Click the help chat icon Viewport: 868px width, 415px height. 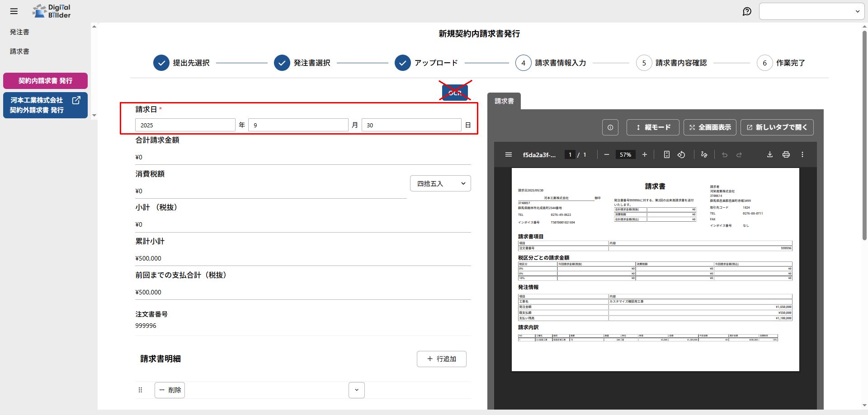pos(747,11)
